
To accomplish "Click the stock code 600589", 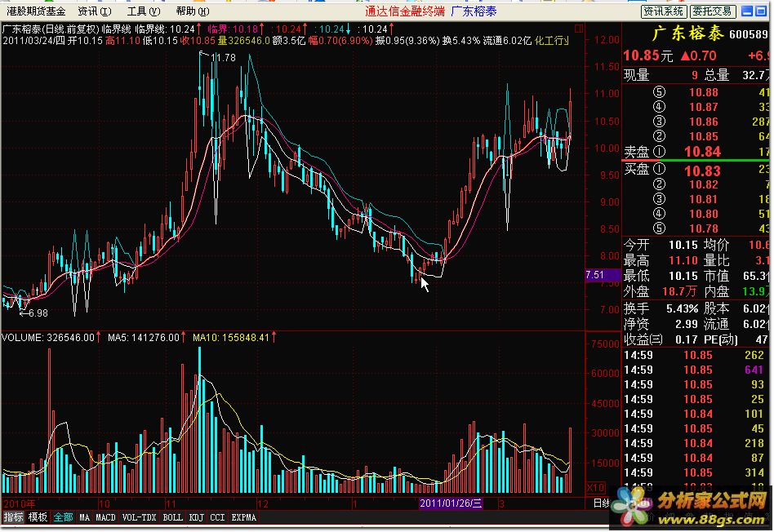I will pyautogui.click(x=748, y=34).
